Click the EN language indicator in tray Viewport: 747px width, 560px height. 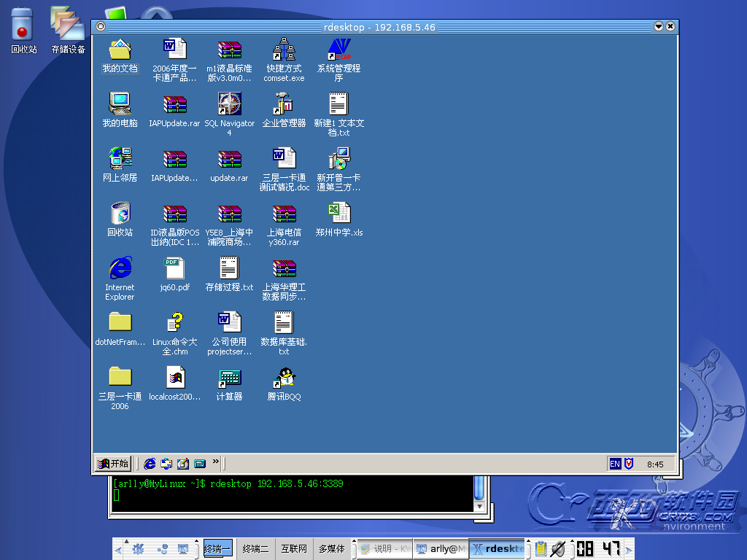click(x=615, y=464)
